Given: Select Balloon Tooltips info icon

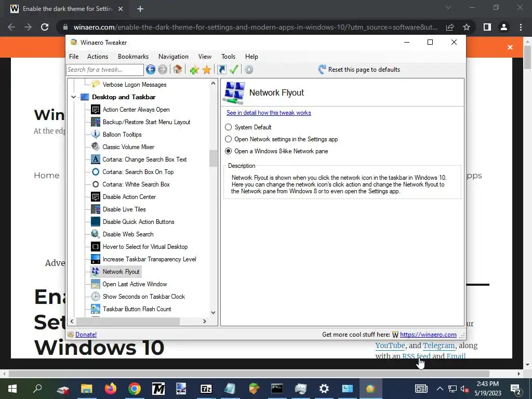Looking at the screenshot, I should pos(96,135).
